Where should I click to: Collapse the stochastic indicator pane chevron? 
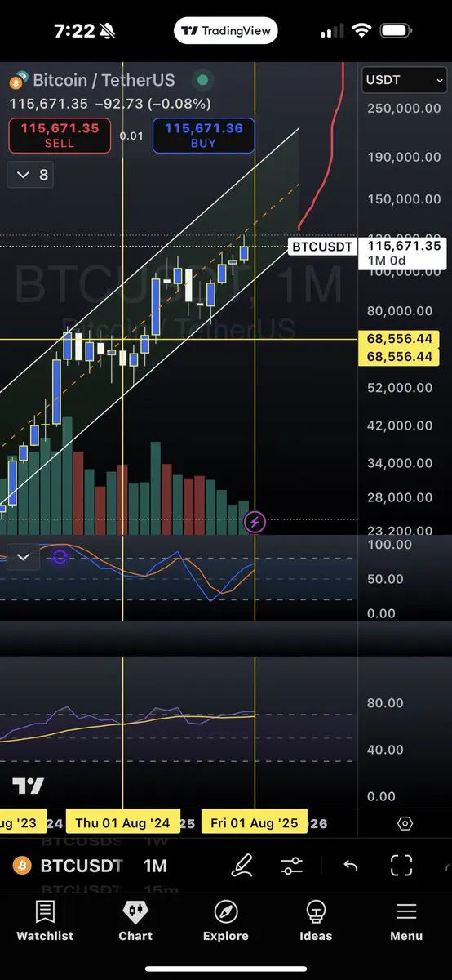point(23,557)
